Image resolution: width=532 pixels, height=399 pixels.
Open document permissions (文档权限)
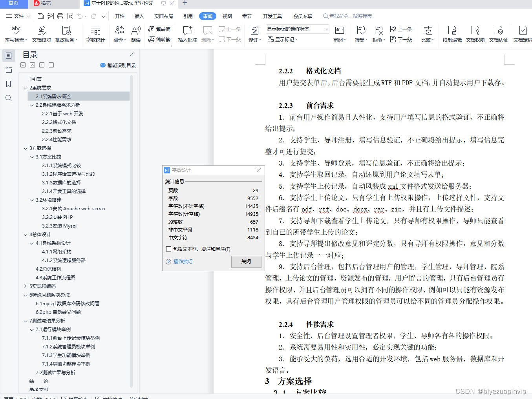pos(475,34)
